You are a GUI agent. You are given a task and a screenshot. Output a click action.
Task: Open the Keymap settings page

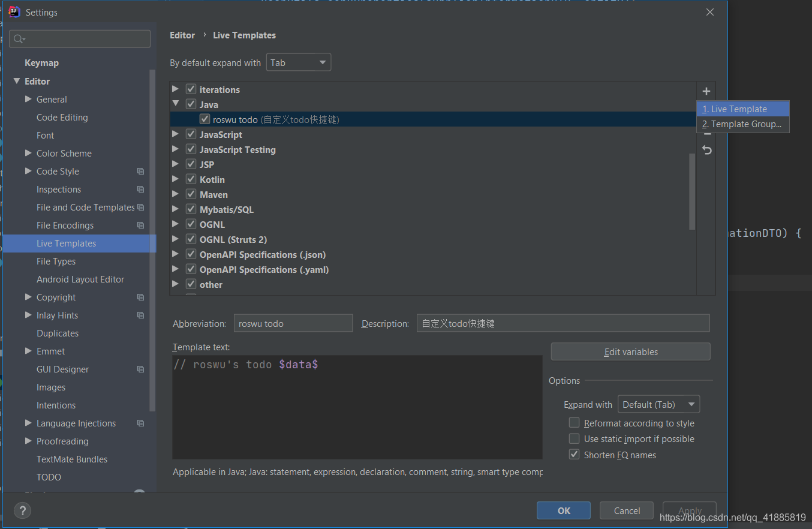(x=41, y=63)
